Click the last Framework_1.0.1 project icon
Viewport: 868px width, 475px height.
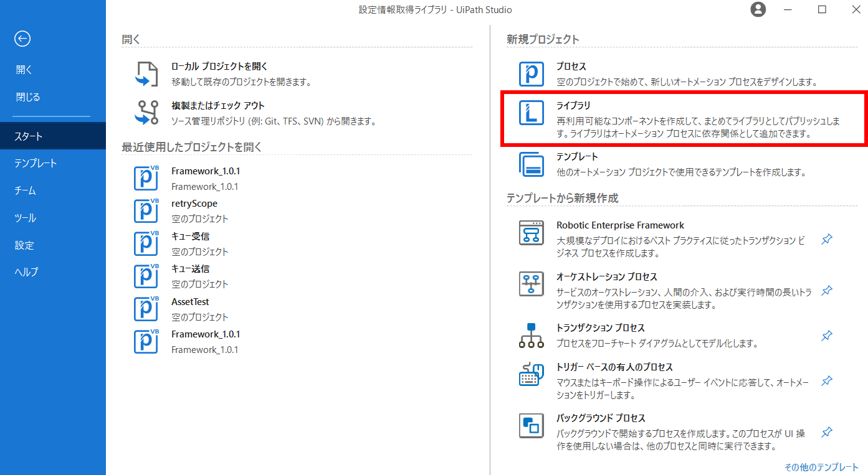point(147,341)
